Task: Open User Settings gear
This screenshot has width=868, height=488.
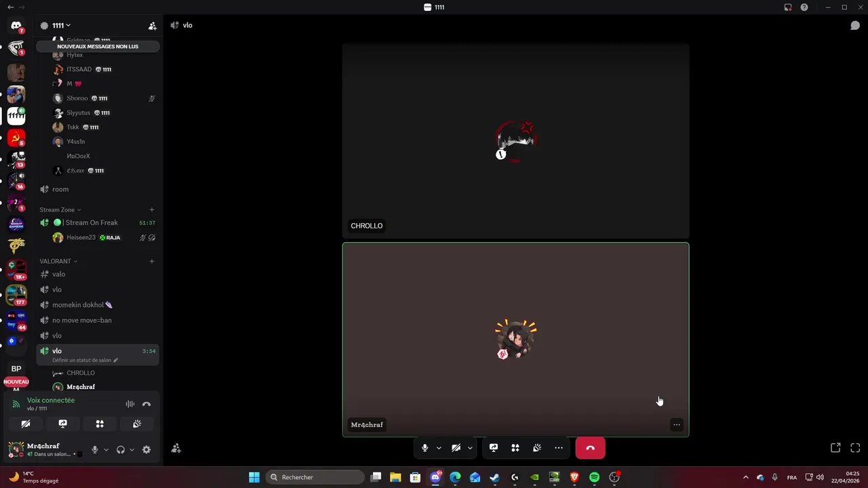Action: coord(146,449)
